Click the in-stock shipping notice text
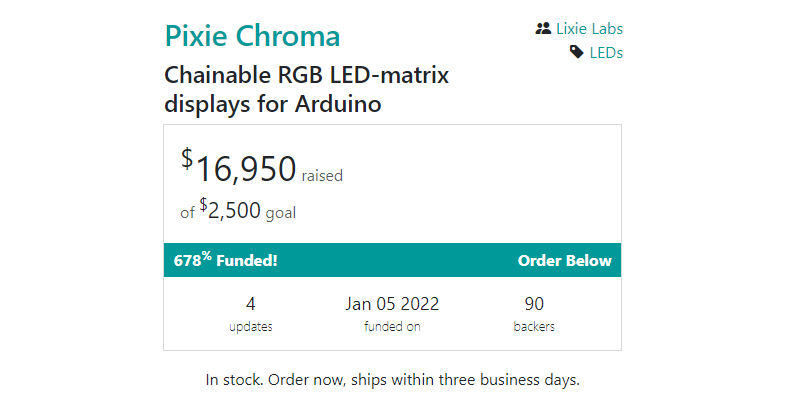The image size is (787, 403). [392, 380]
